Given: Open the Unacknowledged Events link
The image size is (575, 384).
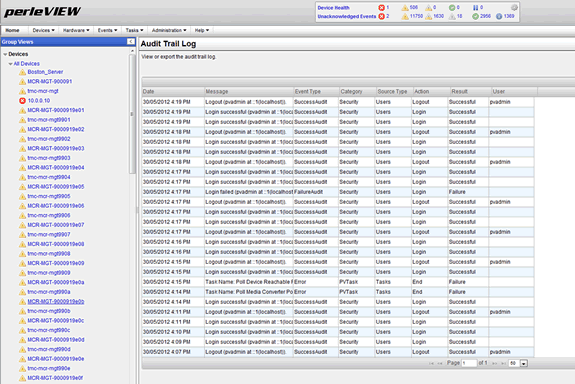Looking at the screenshot, I should point(347,17).
